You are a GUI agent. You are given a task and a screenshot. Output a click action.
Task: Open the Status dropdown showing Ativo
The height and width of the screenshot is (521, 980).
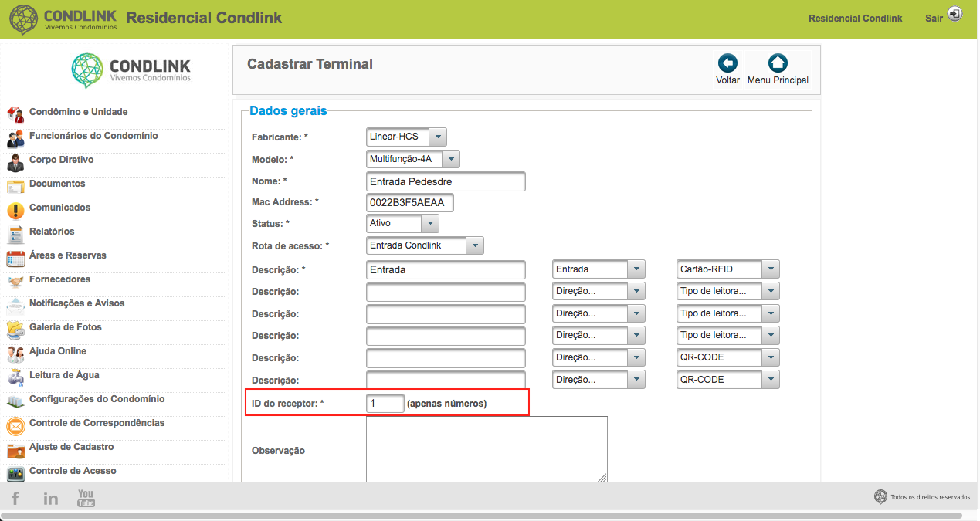click(x=402, y=223)
